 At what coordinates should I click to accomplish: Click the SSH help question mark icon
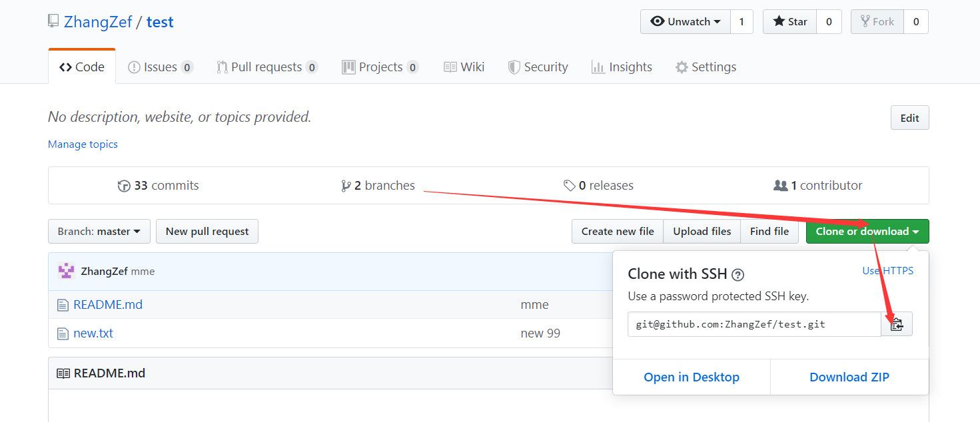(x=737, y=274)
